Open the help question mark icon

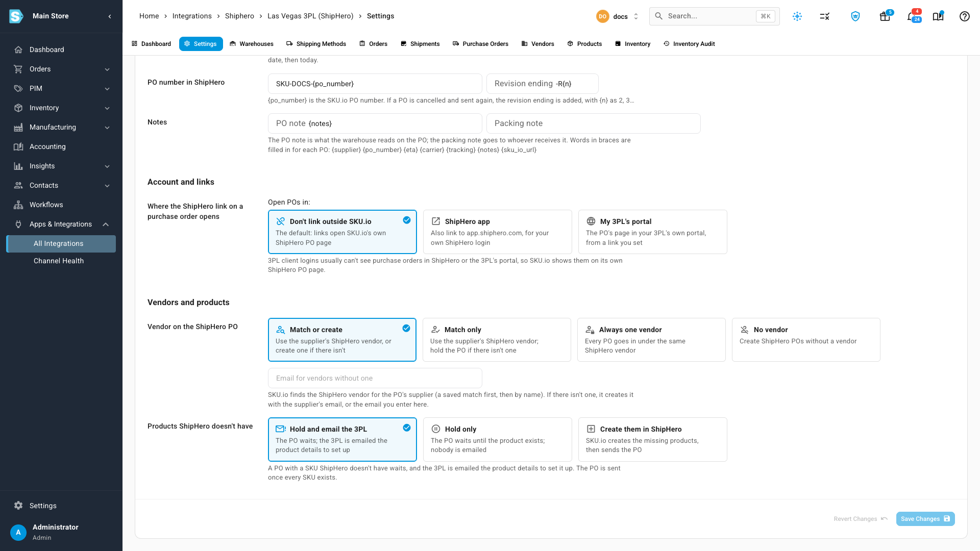(964, 16)
